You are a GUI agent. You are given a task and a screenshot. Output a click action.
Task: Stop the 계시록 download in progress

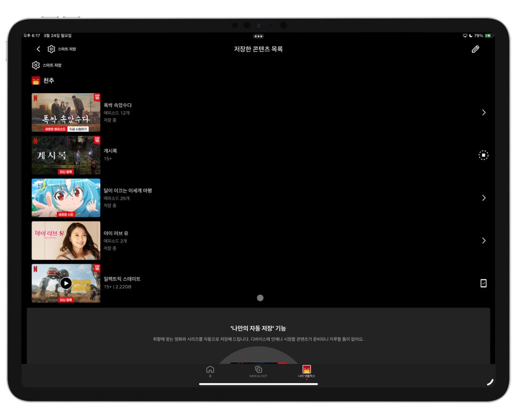483,155
